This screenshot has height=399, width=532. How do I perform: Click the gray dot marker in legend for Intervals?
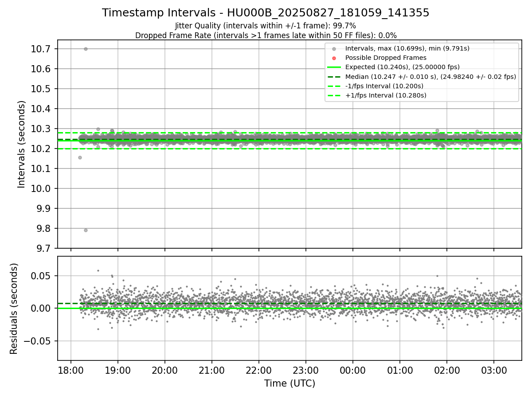point(334,49)
